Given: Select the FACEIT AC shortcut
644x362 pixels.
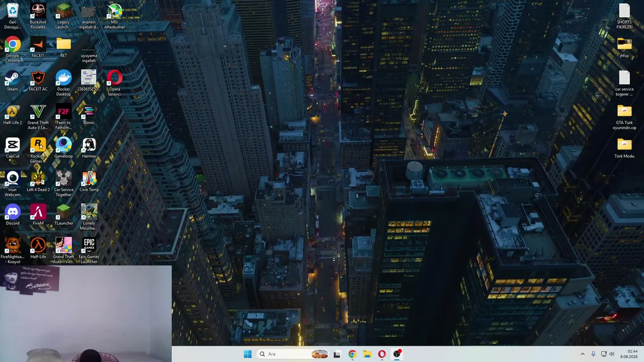Looking at the screenshot, I should click(x=38, y=81).
